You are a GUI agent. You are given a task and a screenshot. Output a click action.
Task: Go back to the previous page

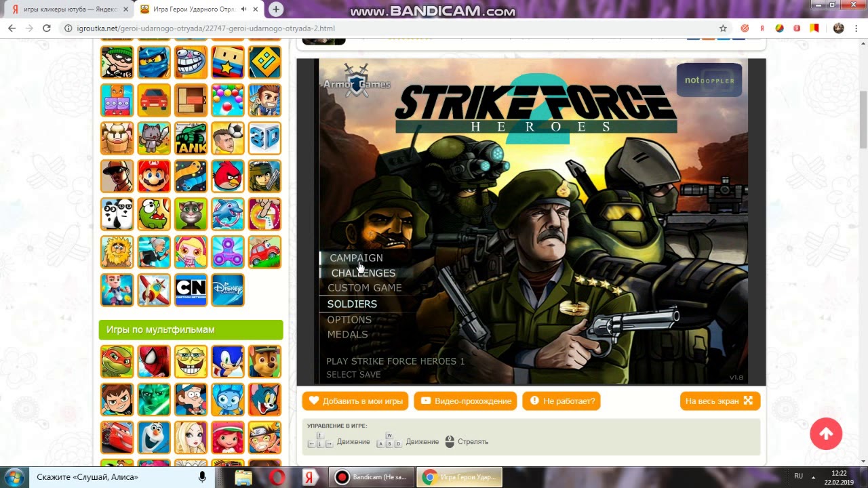pos(12,28)
